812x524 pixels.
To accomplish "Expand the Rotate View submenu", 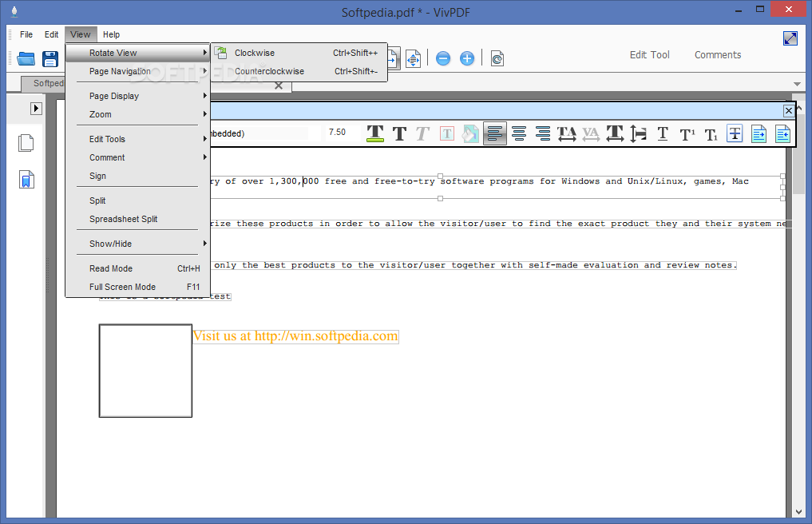I will coord(138,53).
